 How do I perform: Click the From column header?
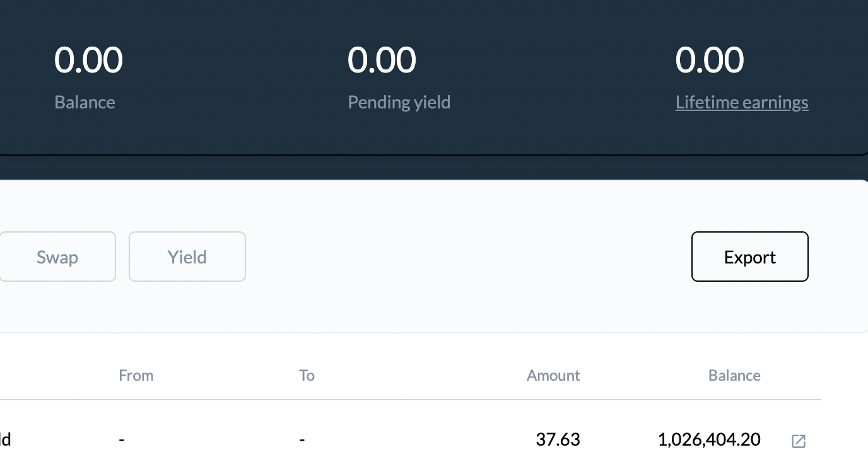pyautogui.click(x=136, y=375)
